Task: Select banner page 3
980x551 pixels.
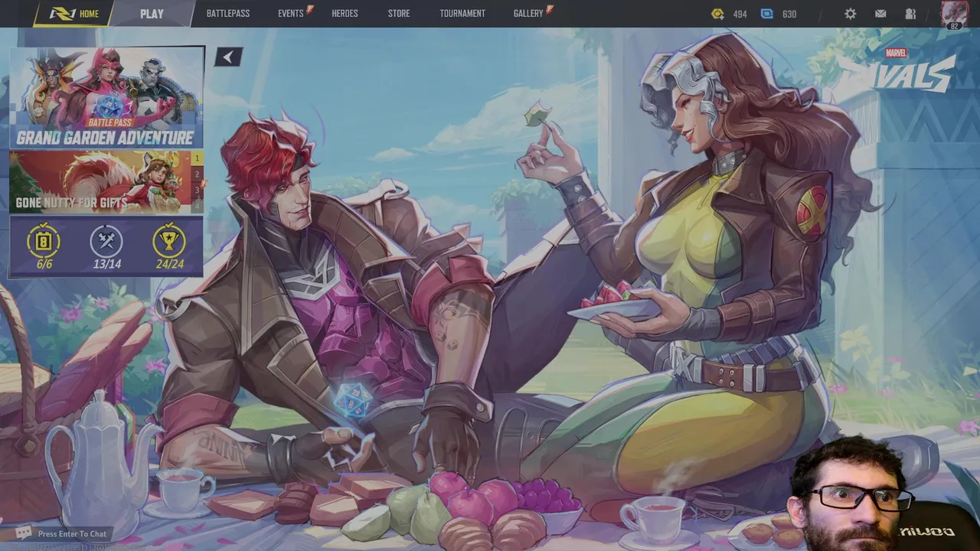Action: click(198, 190)
